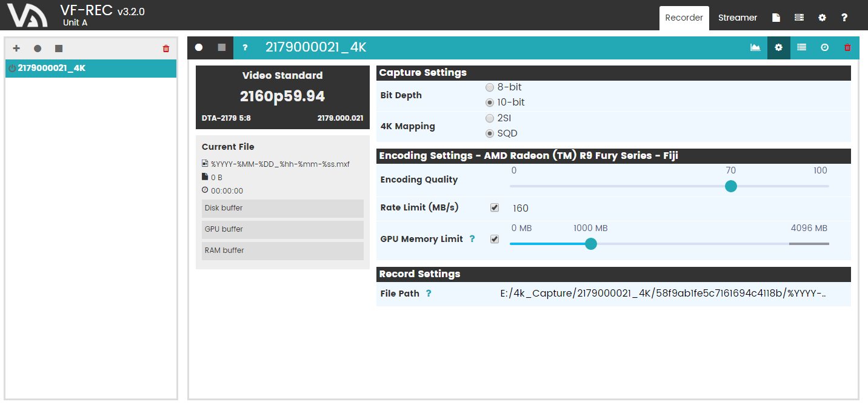The image size is (868, 410).
Task: Click the File Path input field
Action: [x=663, y=294]
